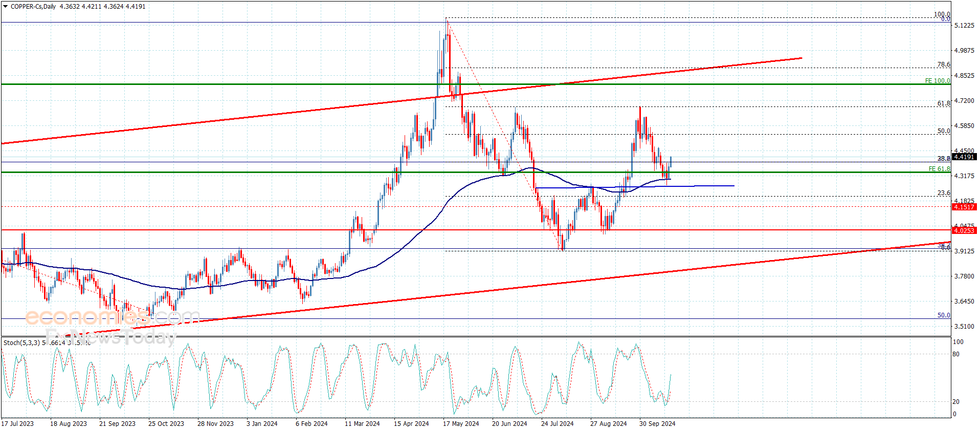Click the 4.5850 price axis label
Screen dimensions: 980x430
pyautogui.click(x=964, y=126)
